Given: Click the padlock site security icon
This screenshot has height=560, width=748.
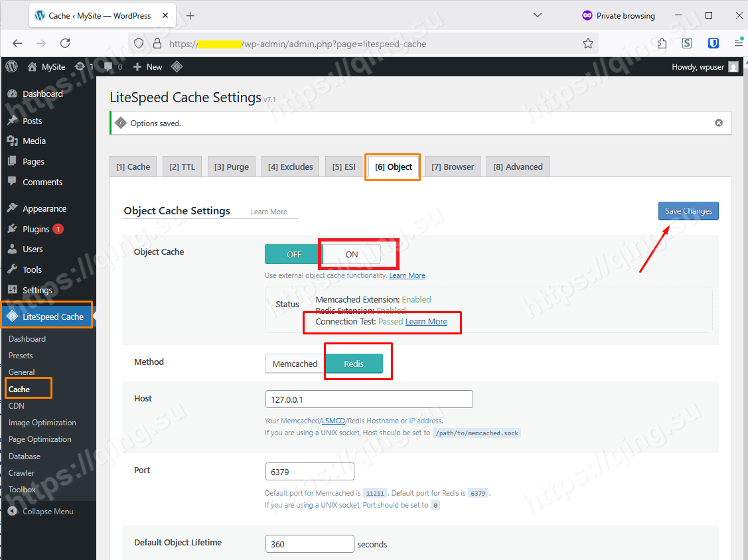Looking at the screenshot, I should pyautogui.click(x=157, y=43).
